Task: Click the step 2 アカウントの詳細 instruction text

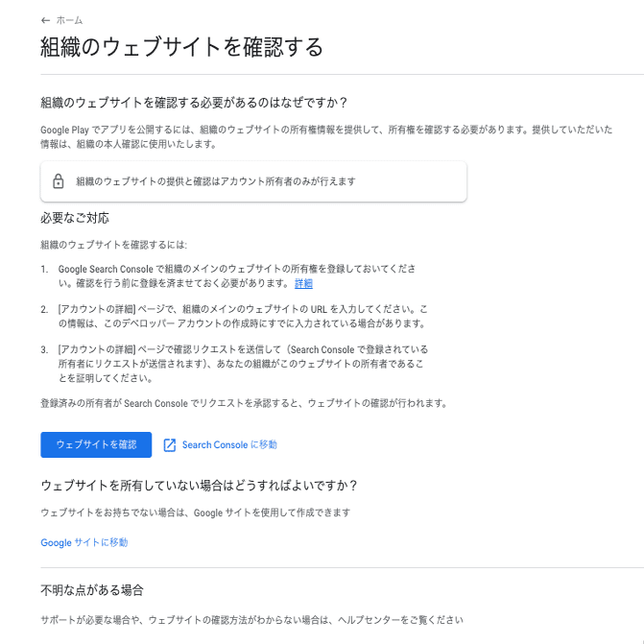Action: 242,317
